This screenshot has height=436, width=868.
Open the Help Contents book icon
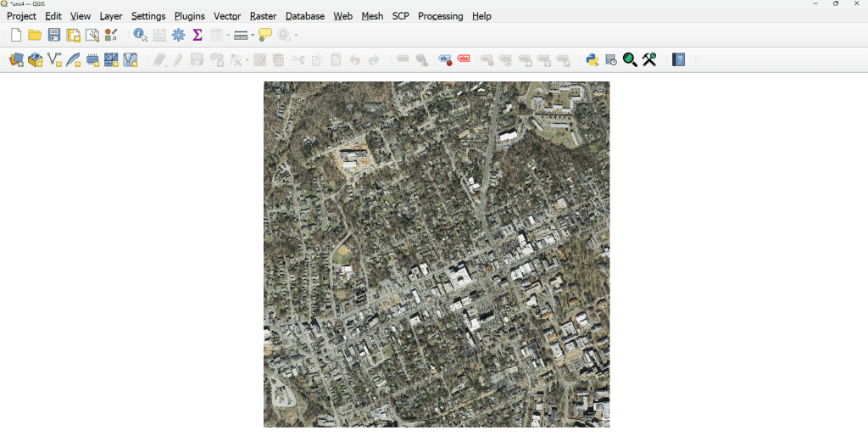[x=678, y=59]
